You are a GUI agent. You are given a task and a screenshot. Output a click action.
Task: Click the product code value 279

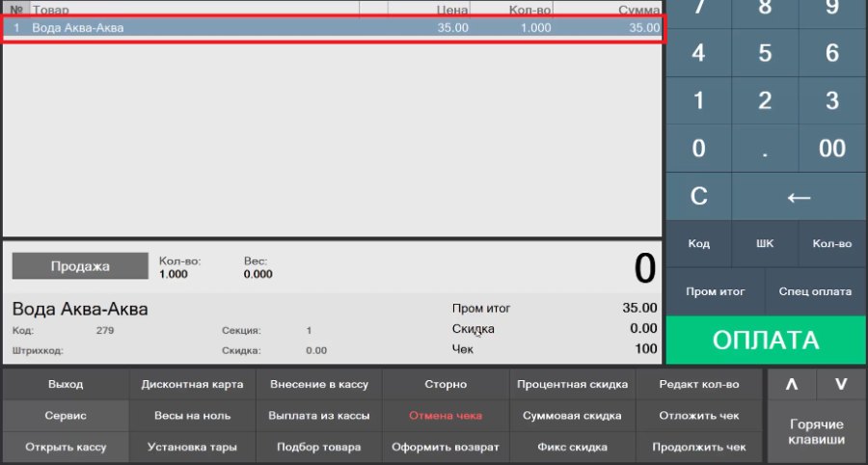pyautogui.click(x=105, y=331)
